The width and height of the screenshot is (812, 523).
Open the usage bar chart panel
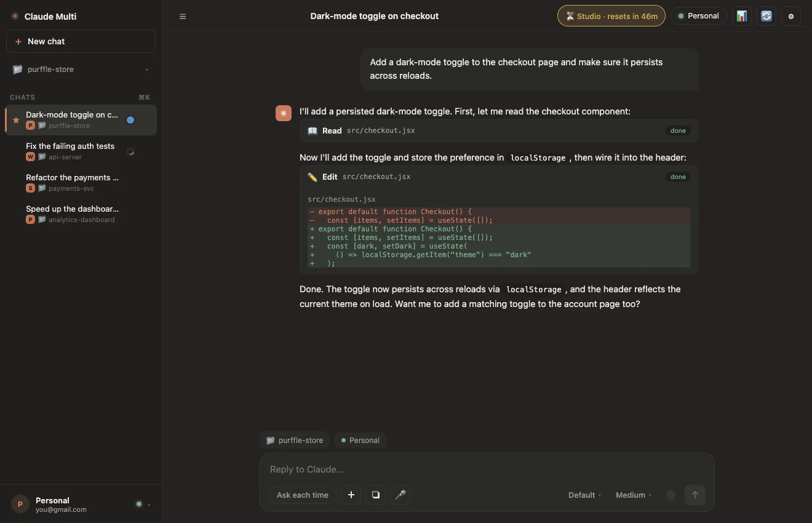click(x=742, y=16)
